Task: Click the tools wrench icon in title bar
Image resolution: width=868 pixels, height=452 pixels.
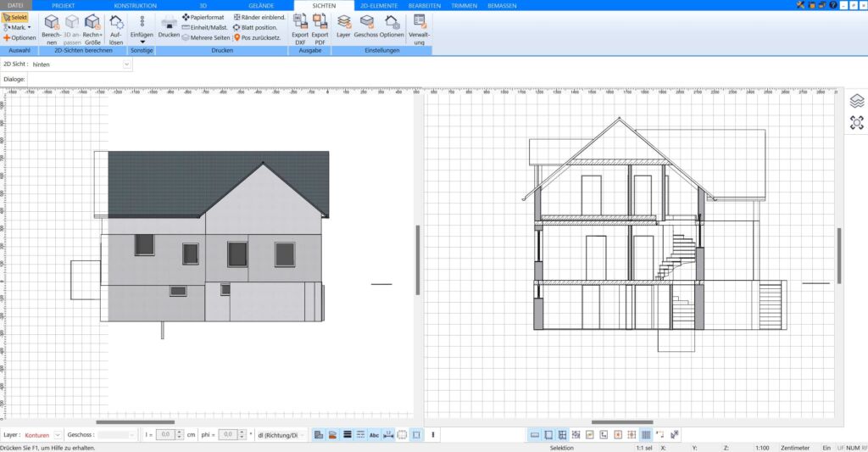Action: (800, 5)
